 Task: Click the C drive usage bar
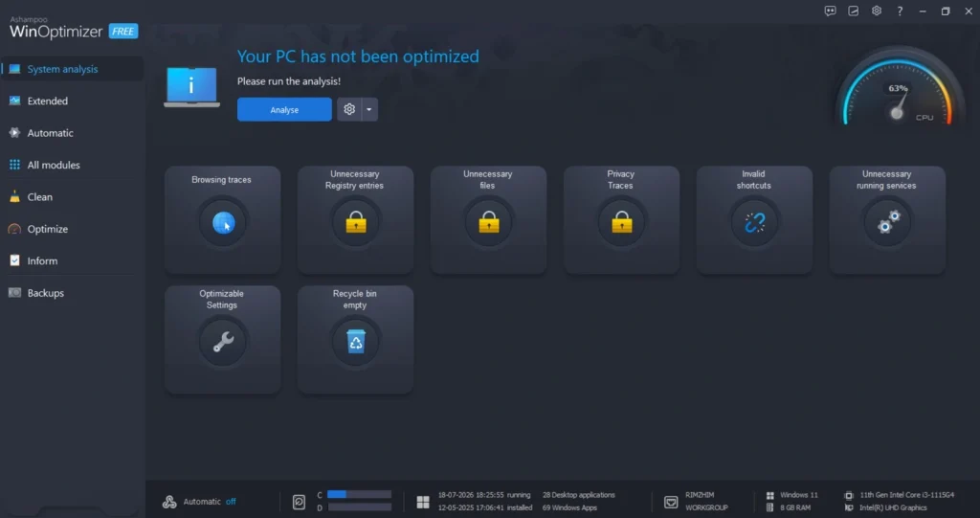(x=360, y=494)
